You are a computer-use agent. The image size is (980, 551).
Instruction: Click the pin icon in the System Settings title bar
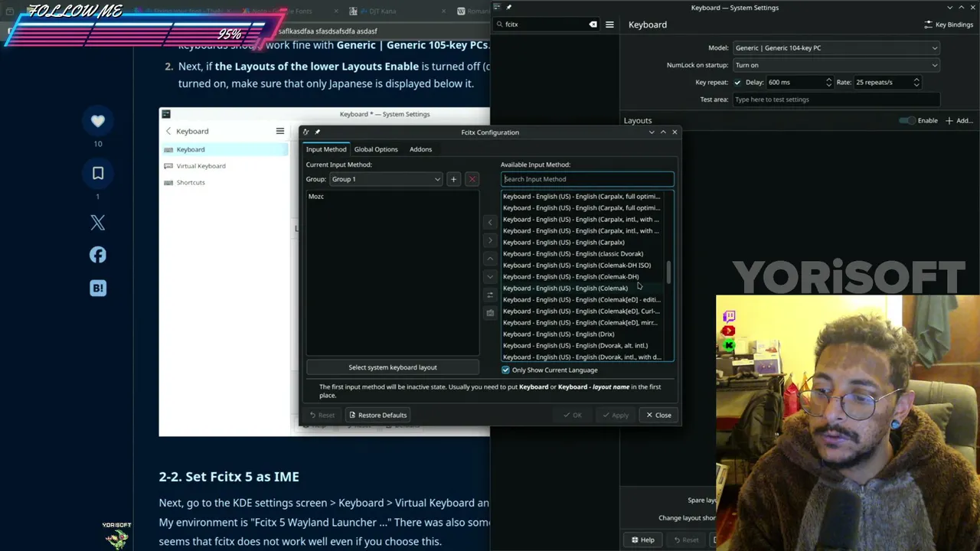(x=508, y=8)
